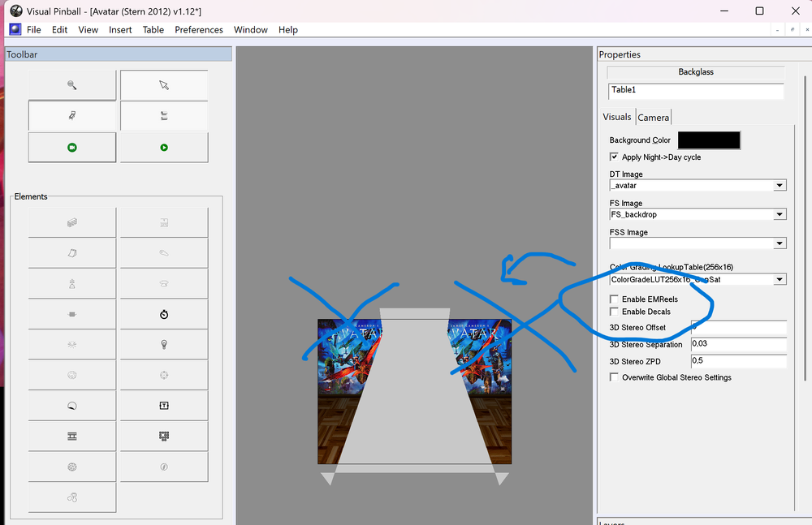Screen dimensions: 812x525
Task: Insert a Timer element
Action: point(164,314)
